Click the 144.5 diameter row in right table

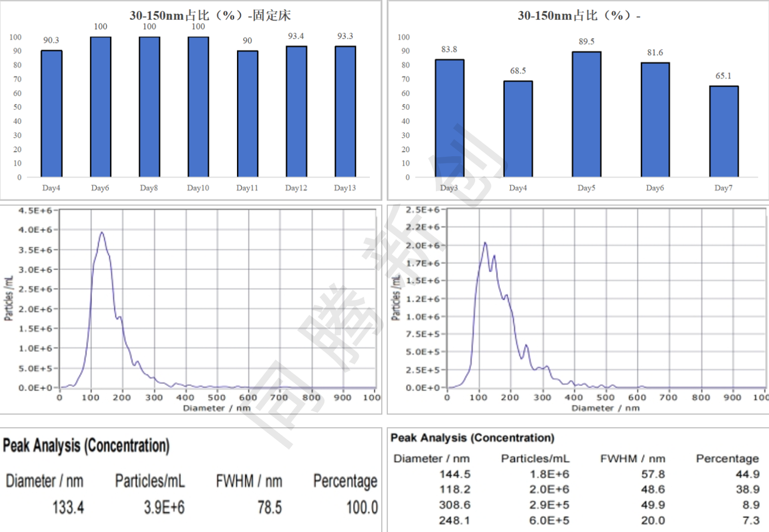pyautogui.click(x=454, y=474)
